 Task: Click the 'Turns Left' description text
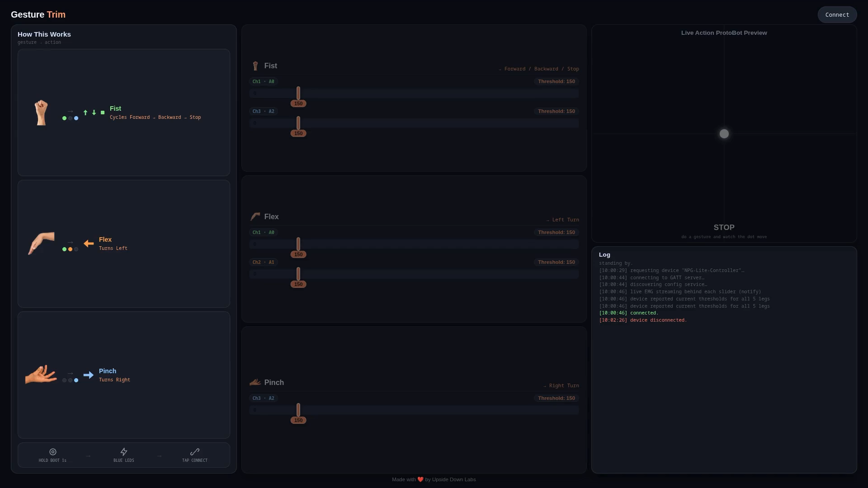coord(113,249)
